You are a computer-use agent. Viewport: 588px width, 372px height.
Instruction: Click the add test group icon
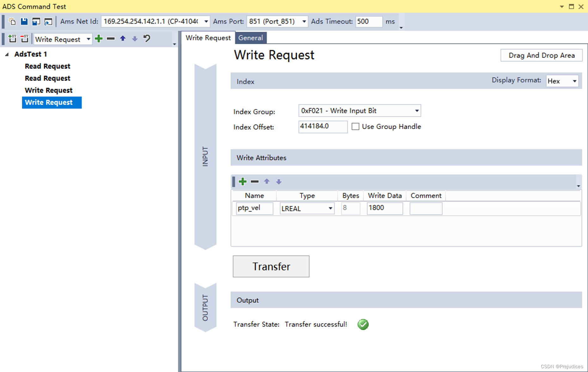coord(12,39)
